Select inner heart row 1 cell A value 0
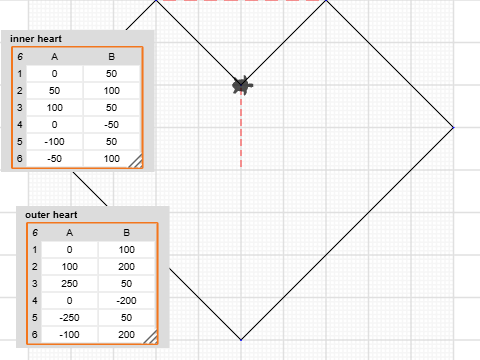480x360 pixels. (x=55, y=74)
